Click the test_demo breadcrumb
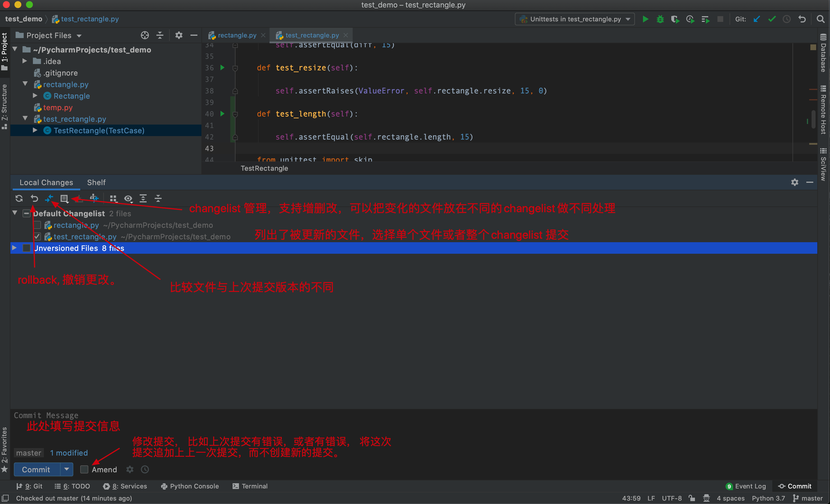The width and height of the screenshot is (830, 504). [x=23, y=19]
